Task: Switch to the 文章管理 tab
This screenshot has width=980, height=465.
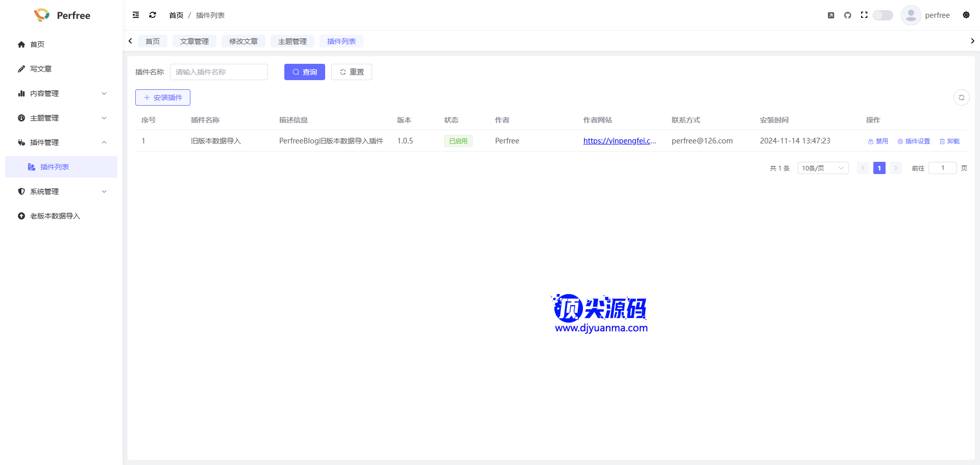Action: pos(194,41)
